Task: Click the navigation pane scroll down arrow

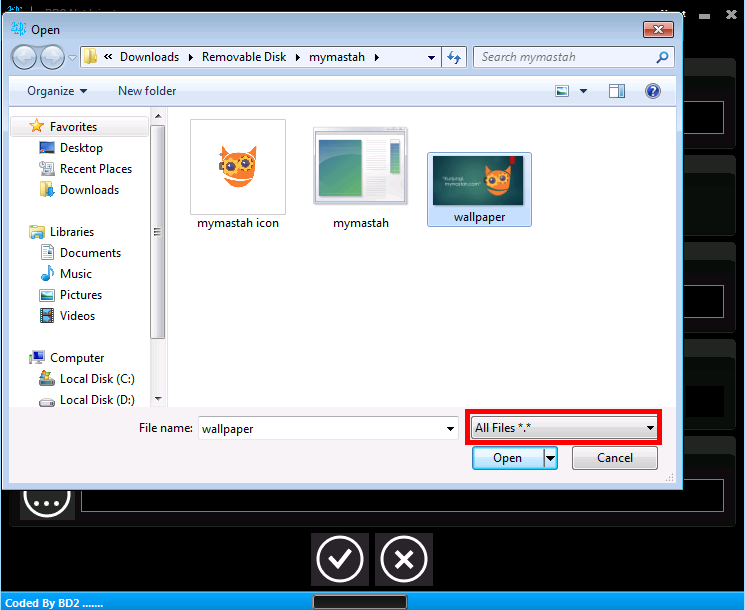Action: click(x=158, y=399)
